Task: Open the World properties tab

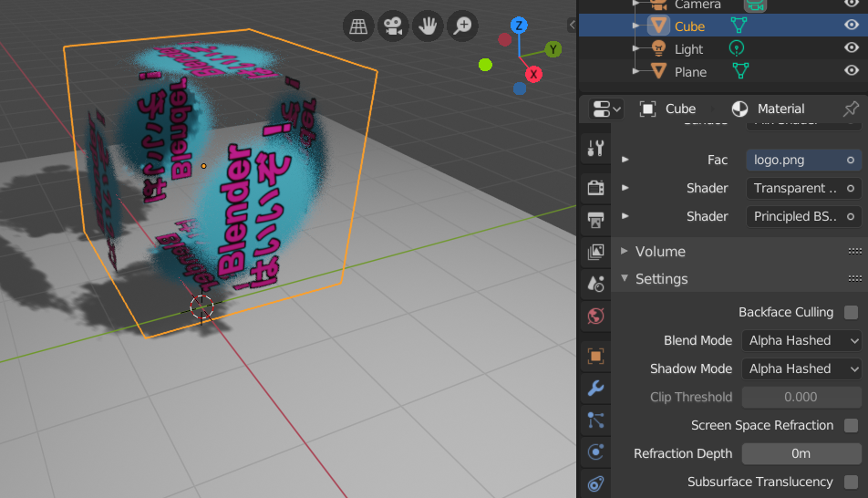Action: (x=595, y=316)
